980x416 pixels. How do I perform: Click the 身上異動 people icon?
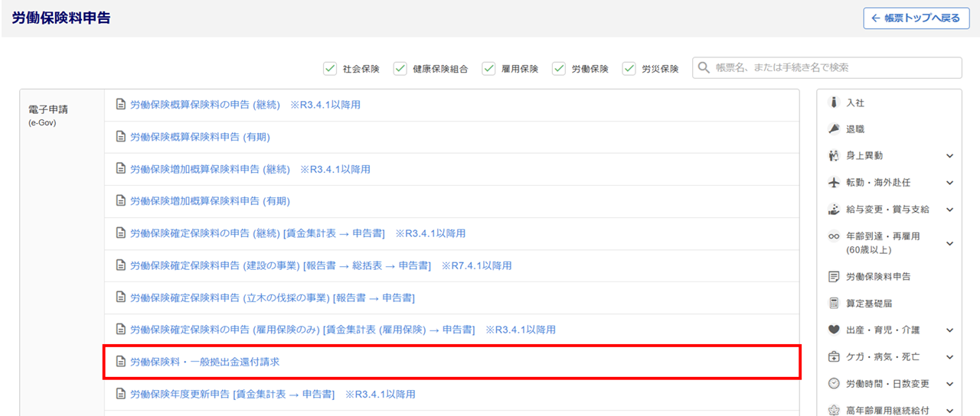835,156
